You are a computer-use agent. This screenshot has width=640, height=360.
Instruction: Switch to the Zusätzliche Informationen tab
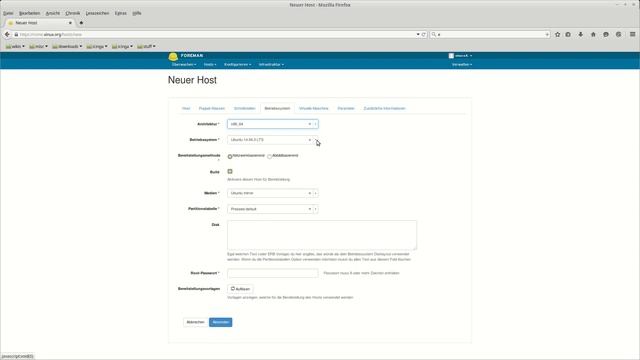pyautogui.click(x=384, y=109)
